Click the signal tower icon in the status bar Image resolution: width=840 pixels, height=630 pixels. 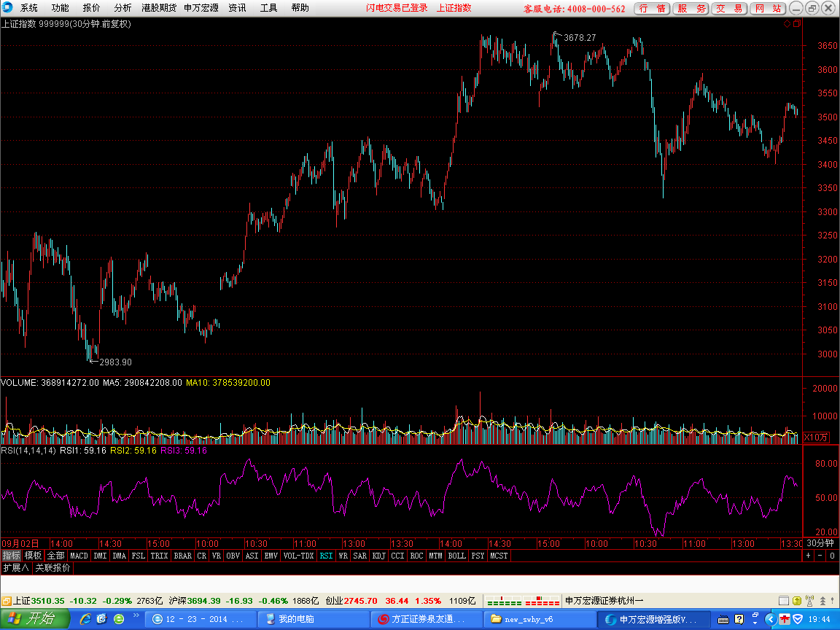click(810, 601)
